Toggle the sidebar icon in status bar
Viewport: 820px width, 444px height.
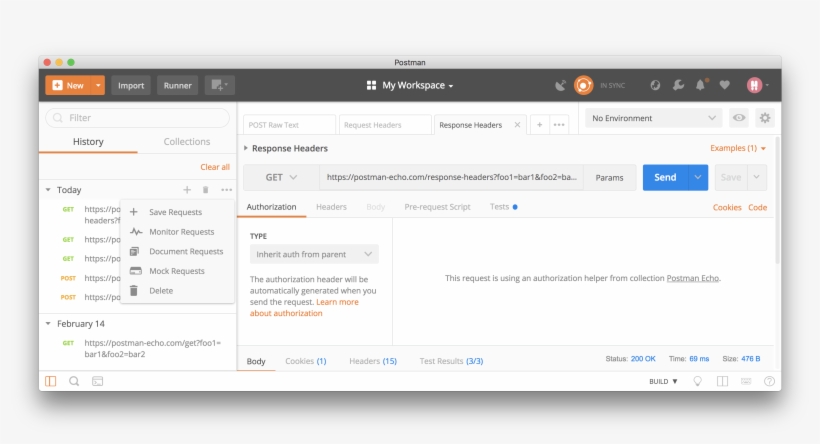click(51, 381)
